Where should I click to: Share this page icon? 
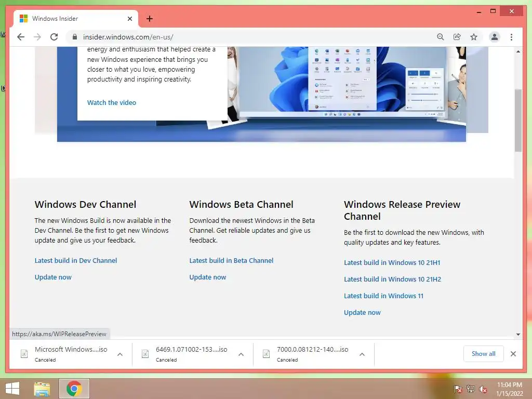(x=457, y=37)
